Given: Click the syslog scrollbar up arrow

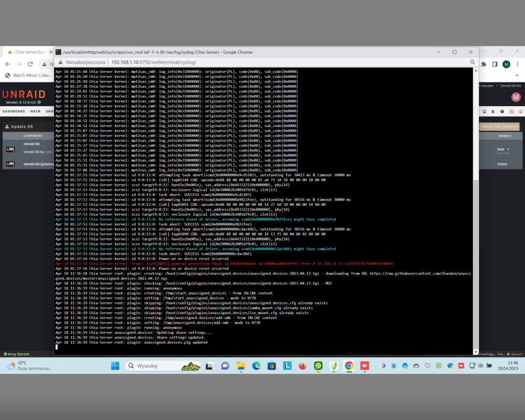Looking at the screenshot, I should click(476, 71).
